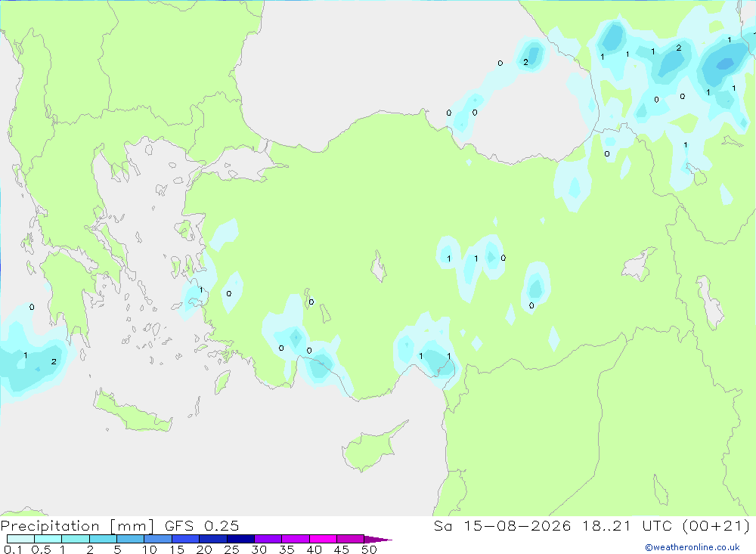756x554 pixels.
Task: Click the '15' legend scale label
Action: point(177,549)
